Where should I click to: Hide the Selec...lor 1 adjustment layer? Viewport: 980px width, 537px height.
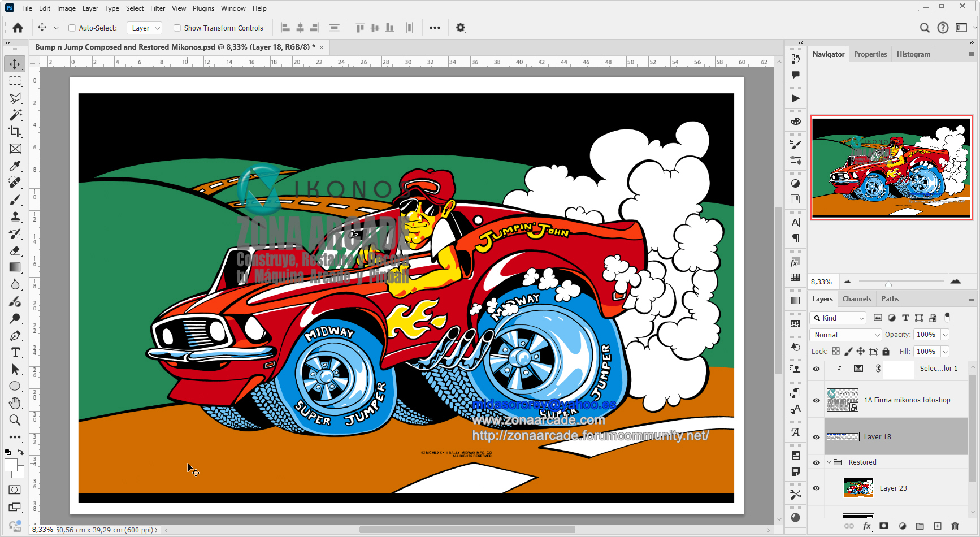816,369
